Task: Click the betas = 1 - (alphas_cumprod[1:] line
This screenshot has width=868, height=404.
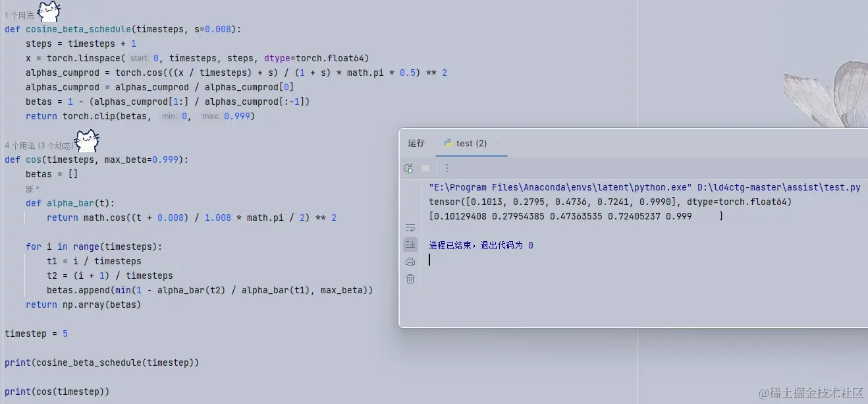Action: click(x=168, y=101)
